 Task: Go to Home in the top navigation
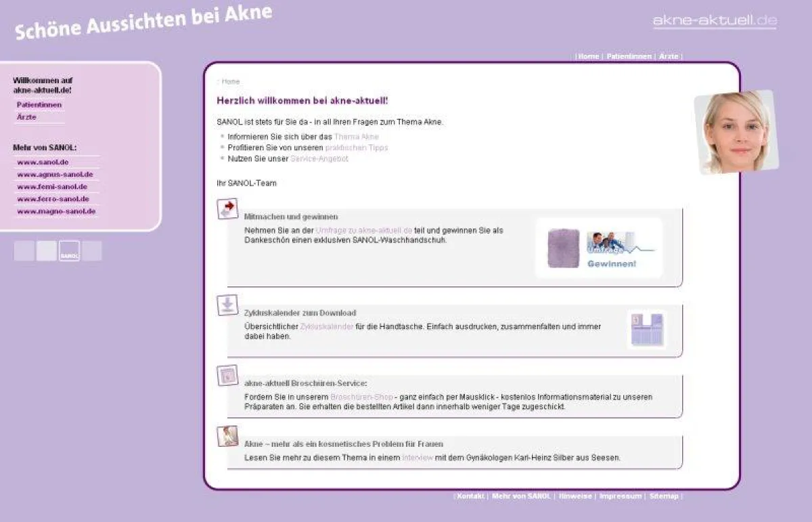coord(589,56)
